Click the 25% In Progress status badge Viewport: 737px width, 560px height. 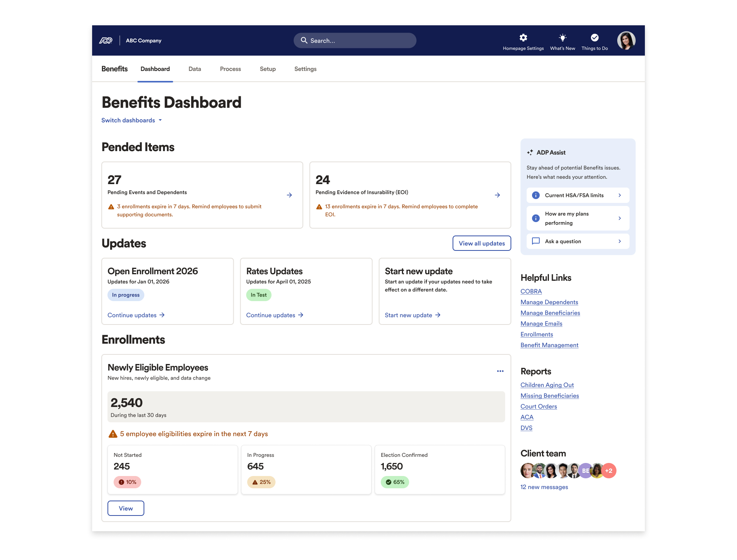pos(261,482)
